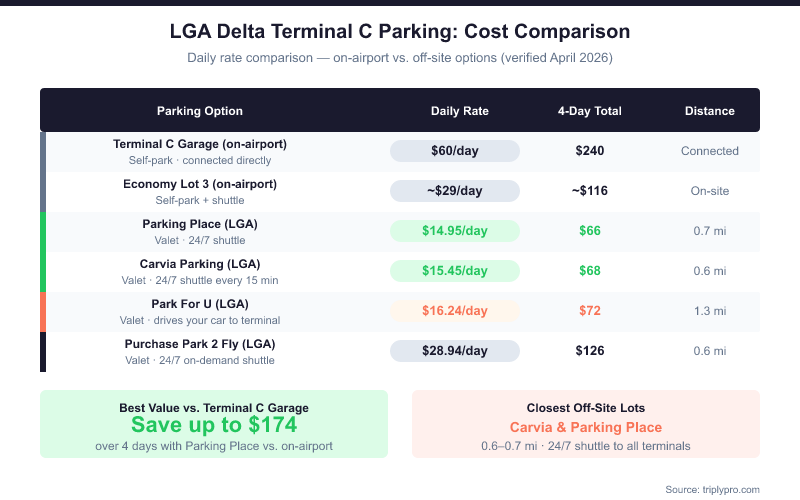Click the green $14.95/day rate pill
Image resolution: width=800 pixels, height=500 pixels.
coord(455,231)
